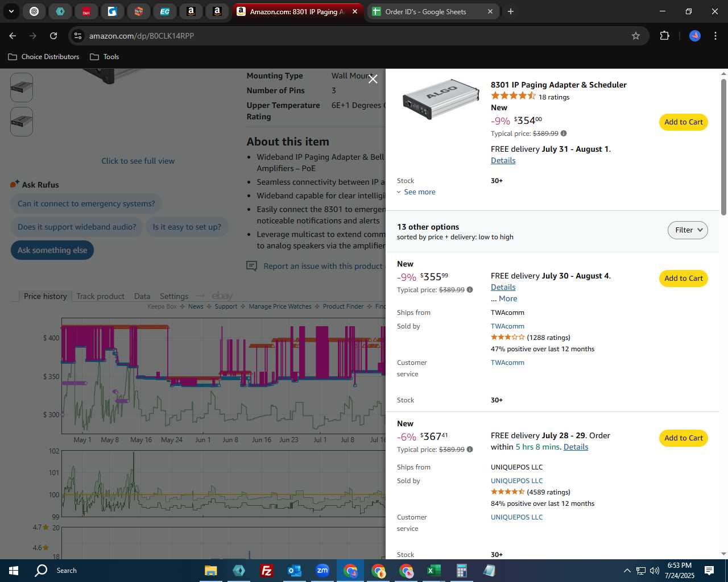The width and height of the screenshot is (728, 582).
Task: Expand See more under Stock
Action: click(416, 192)
